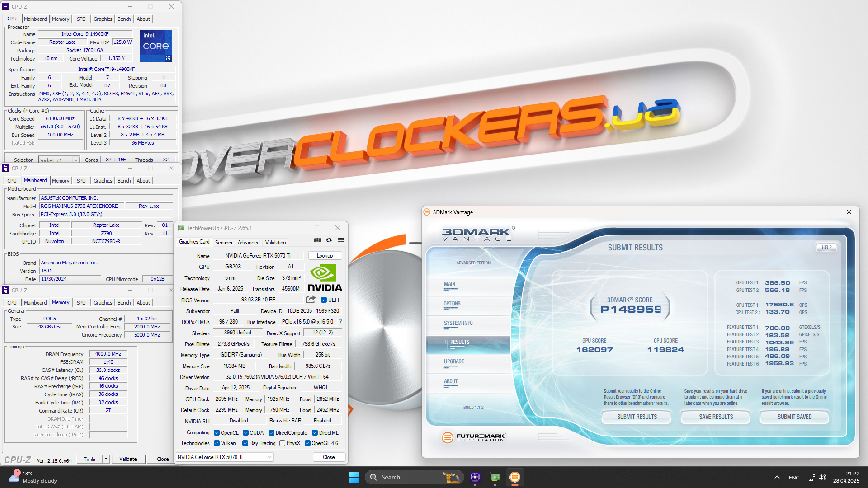Viewport: 868px width, 488px height.
Task: Toggle the Ray Tracing checkbox
Action: point(245,443)
